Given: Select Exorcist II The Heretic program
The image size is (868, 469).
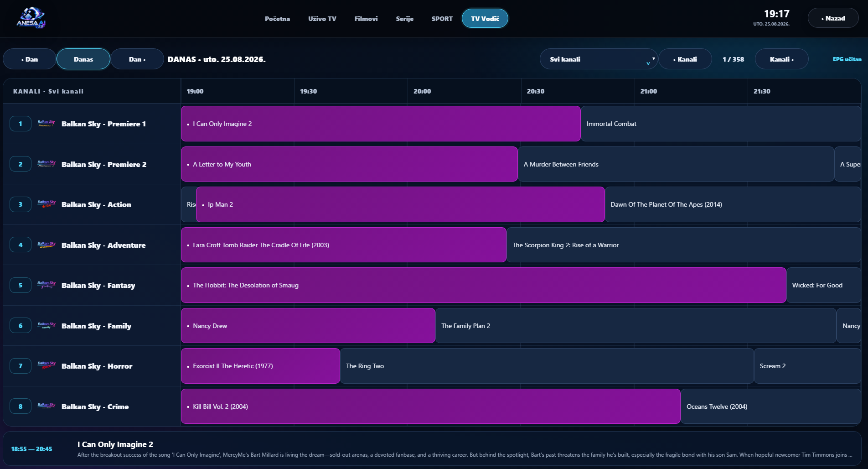Looking at the screenshot, I should tap(260, 366).
